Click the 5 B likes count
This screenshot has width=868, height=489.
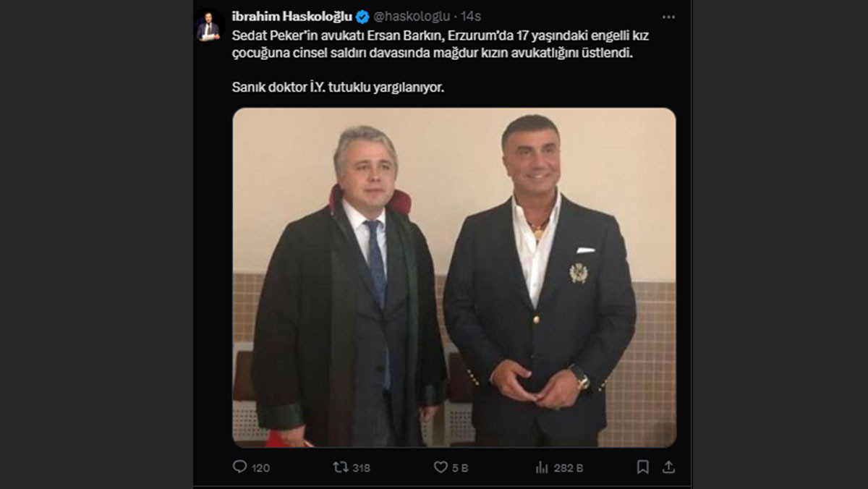coord(460,468)
